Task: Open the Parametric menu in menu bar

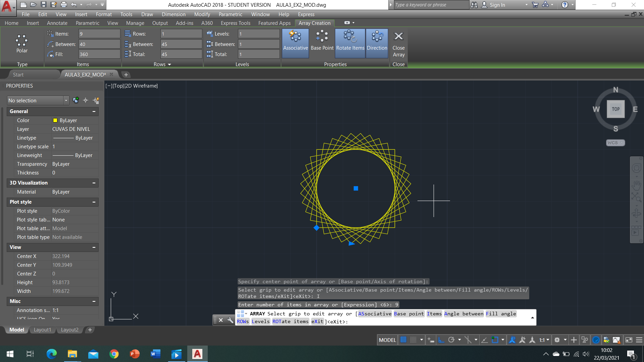Action: 230,14
